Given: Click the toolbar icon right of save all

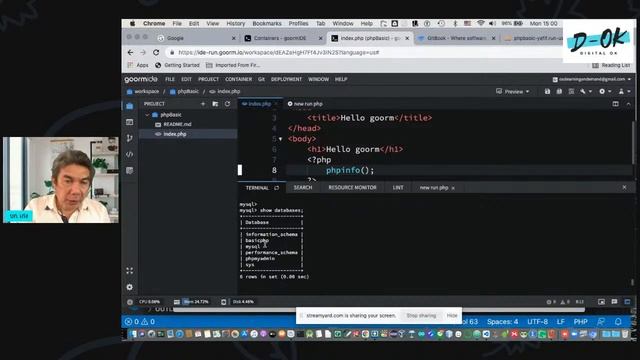Looking at the screenshot, I should click(571, 91).
